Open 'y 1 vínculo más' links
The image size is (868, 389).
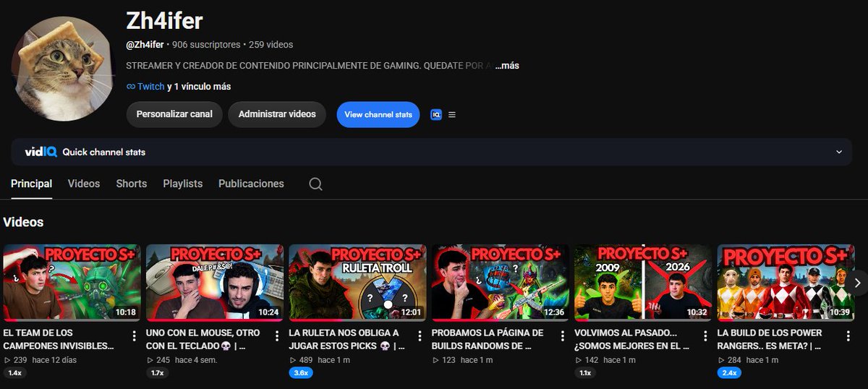pyautogui.click(x=199, y=86)
